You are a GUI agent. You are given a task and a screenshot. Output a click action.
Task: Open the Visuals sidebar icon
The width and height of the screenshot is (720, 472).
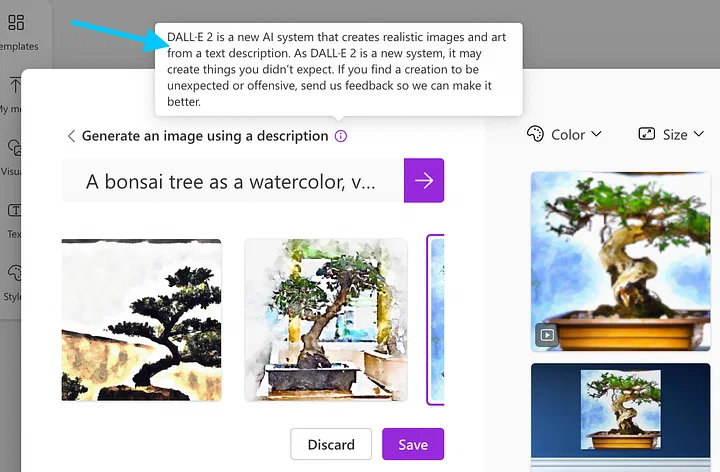pos(15,148)
